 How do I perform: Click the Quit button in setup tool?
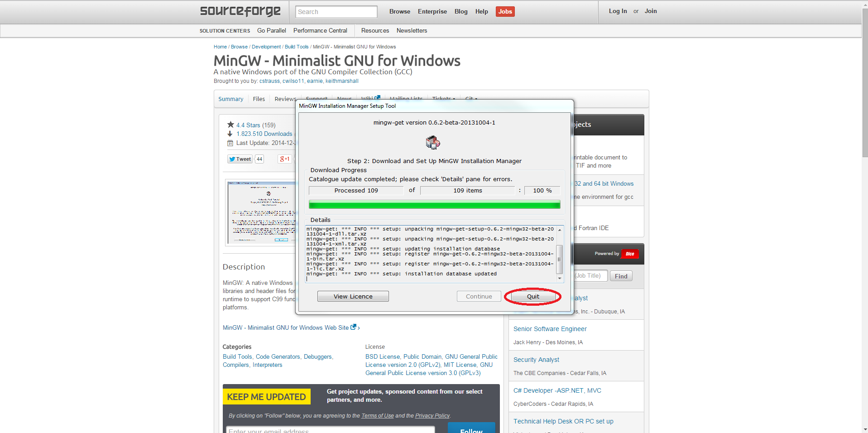[x=533, y=297]
